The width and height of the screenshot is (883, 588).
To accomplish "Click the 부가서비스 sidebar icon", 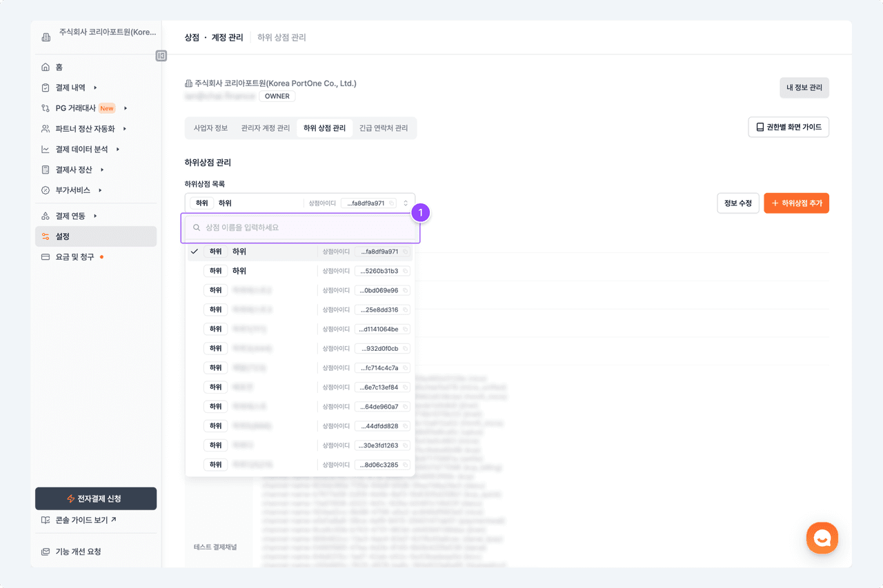I will (x=46, y=190).
